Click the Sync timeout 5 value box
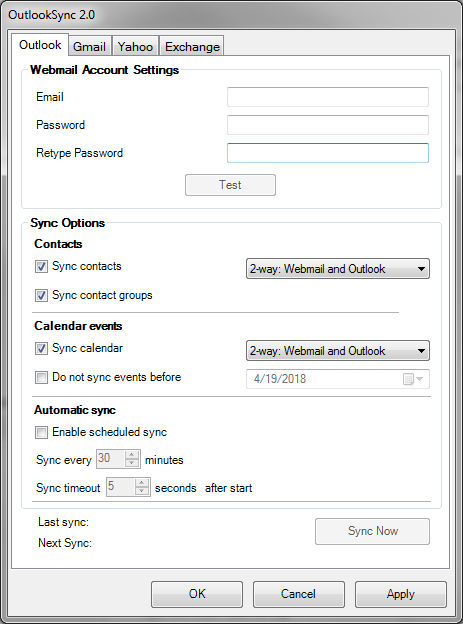The width and height of the screenshot is (463, 624). tap(121, 487)
